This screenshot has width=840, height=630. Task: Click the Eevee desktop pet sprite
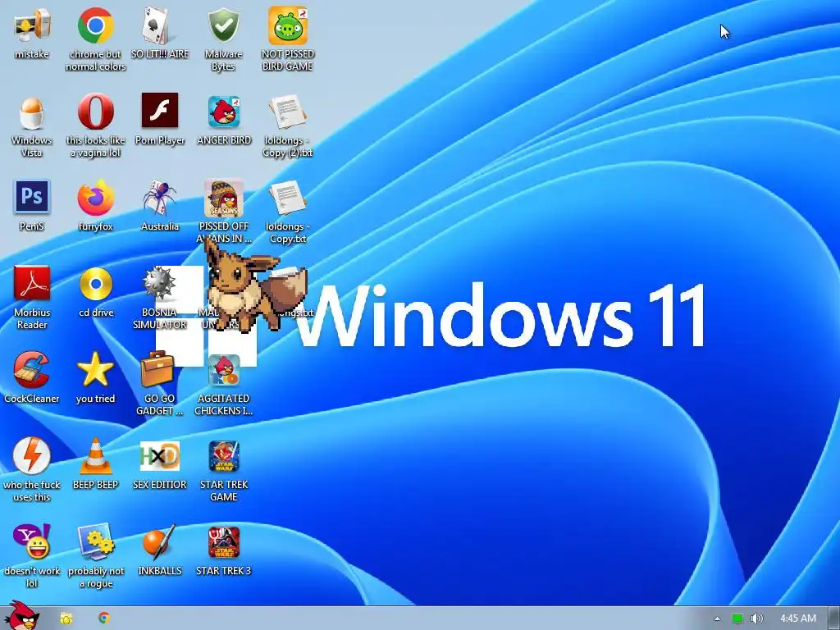coord(254,284)
